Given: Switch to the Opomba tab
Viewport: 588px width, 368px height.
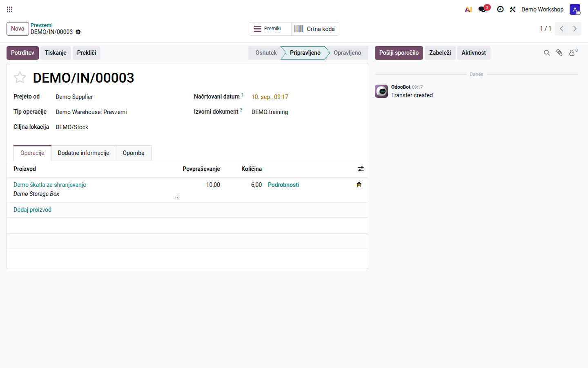Looking at the screenshot, I should coord(134,153).
